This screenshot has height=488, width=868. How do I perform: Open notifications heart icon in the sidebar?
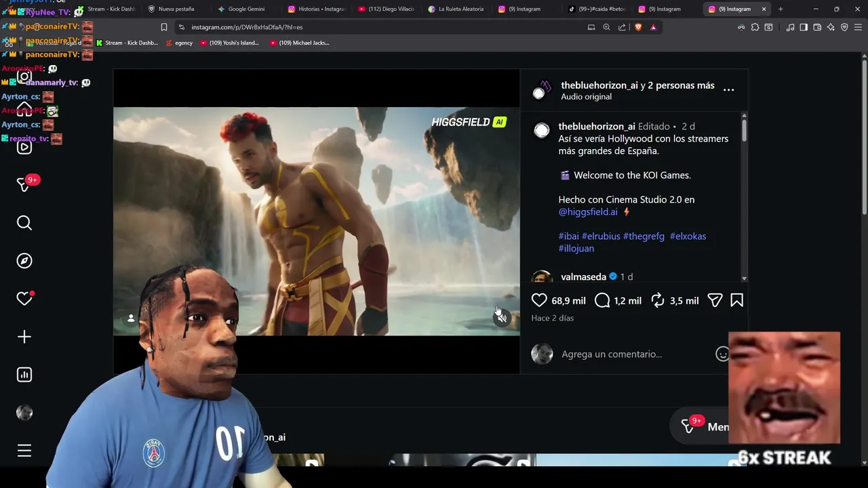pos(24,299)
